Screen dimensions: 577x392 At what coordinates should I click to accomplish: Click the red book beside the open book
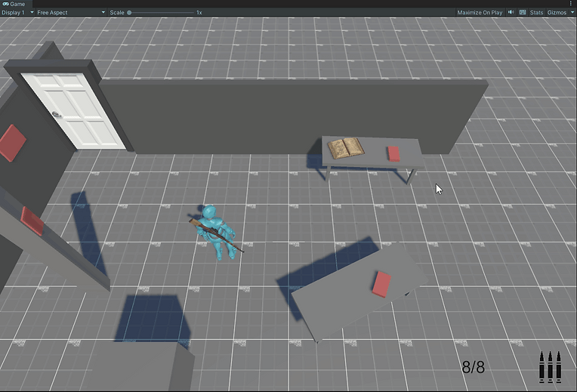coord(393,153)
